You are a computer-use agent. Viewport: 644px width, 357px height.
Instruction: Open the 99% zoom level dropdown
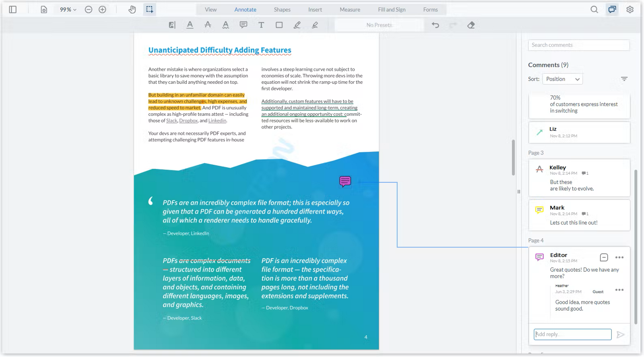click(68, 9)
